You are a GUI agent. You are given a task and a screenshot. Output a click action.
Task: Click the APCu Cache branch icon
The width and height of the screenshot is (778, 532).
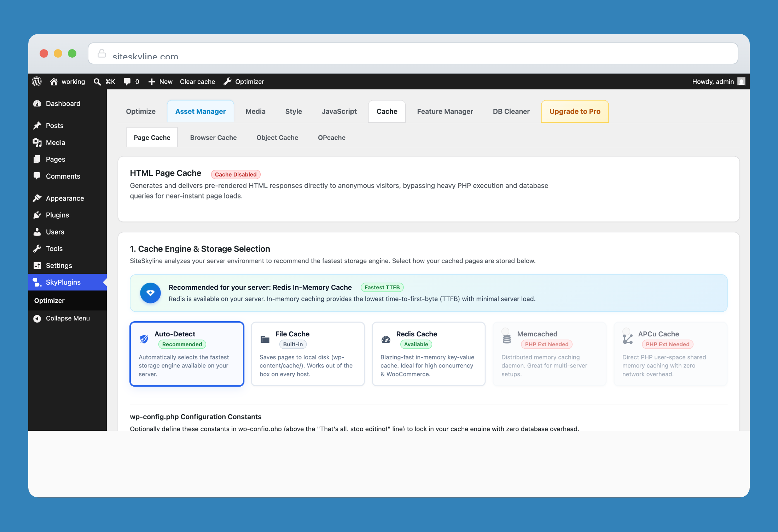[628, 339]
